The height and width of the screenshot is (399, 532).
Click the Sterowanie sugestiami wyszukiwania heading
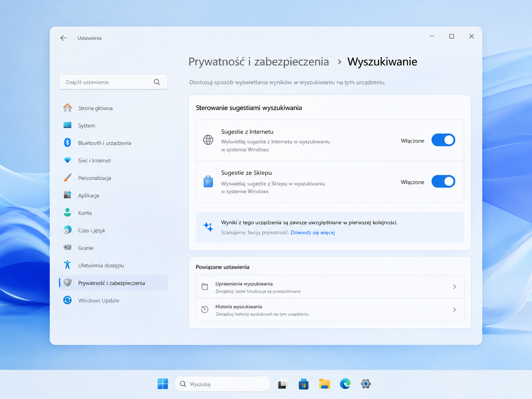[249, 108]
